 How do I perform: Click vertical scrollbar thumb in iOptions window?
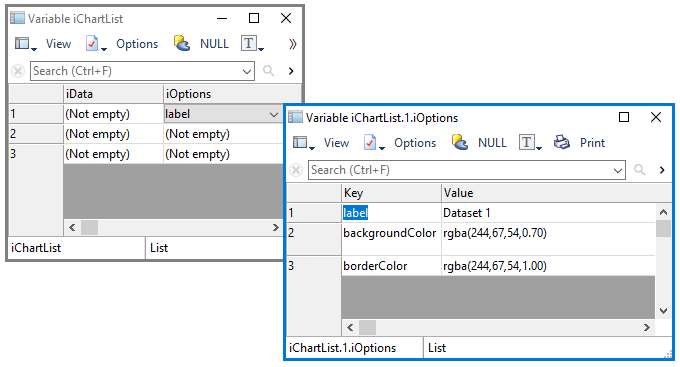[x=663, y=229]
